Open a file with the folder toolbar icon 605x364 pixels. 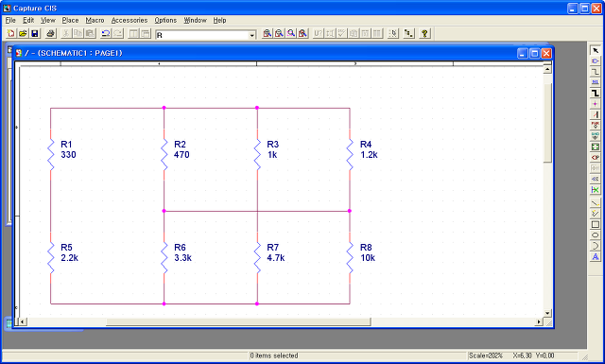(x=23, y=34)
